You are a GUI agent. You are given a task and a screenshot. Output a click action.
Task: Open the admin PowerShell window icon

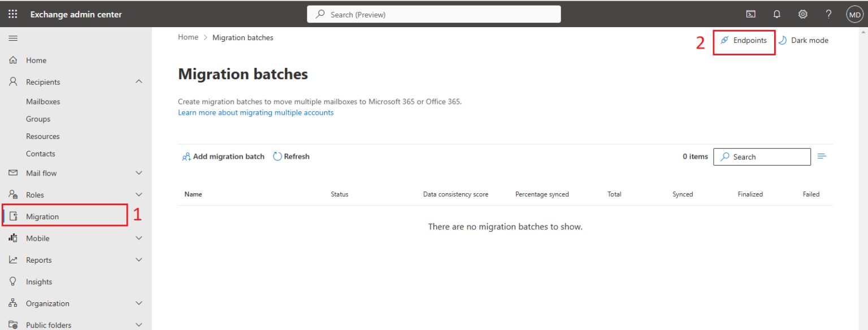[x=750, y=14]
